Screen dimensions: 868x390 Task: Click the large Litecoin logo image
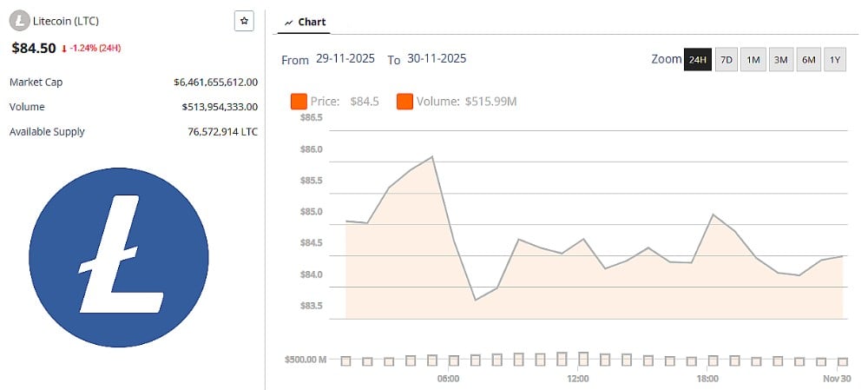click(119, 258)
